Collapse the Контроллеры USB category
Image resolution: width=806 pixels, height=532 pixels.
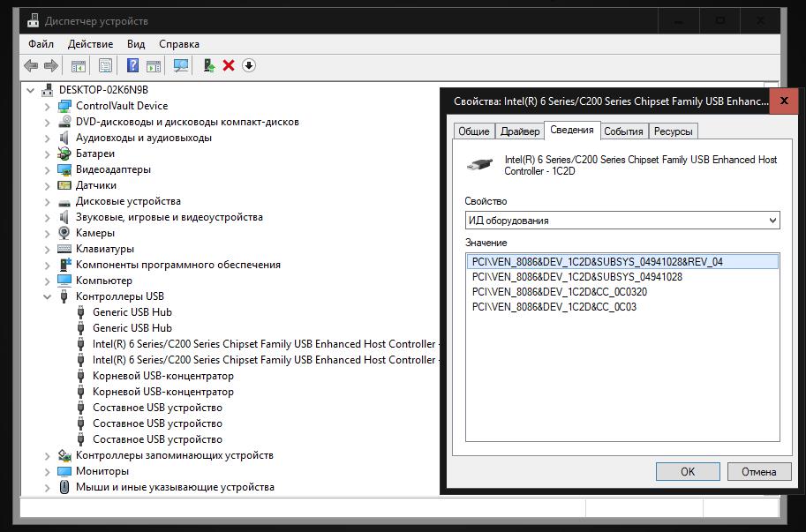tap(48, 296)
